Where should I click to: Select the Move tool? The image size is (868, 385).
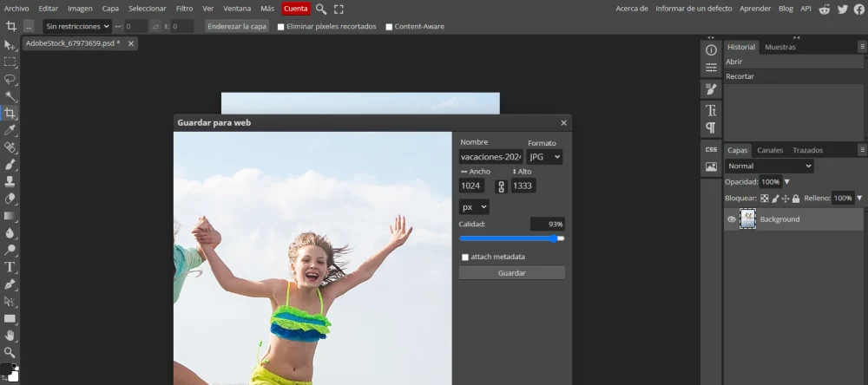coord(10,45)
